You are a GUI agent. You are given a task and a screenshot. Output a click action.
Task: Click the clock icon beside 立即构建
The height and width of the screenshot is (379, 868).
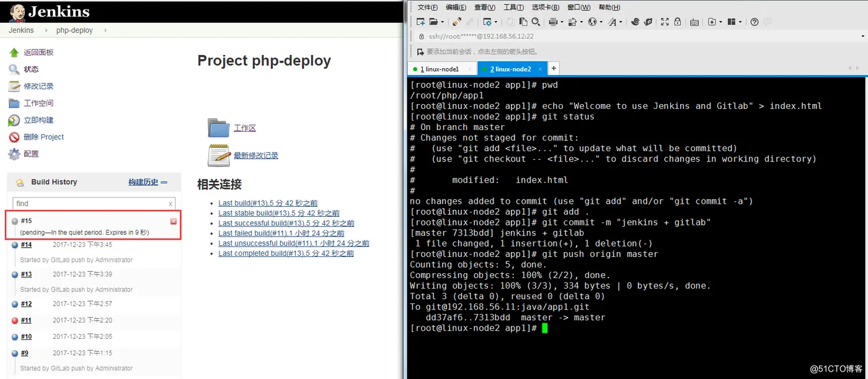(x=14, y=120)
